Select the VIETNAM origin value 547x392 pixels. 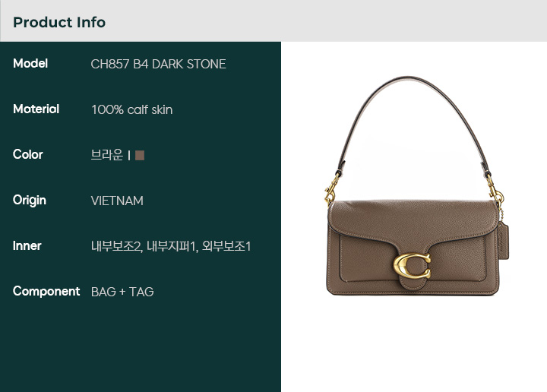point(117,201)
